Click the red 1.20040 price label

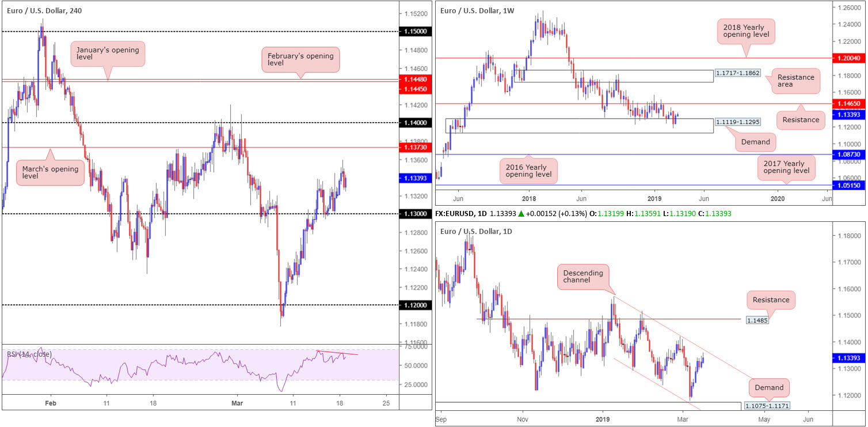click(848, 58)
